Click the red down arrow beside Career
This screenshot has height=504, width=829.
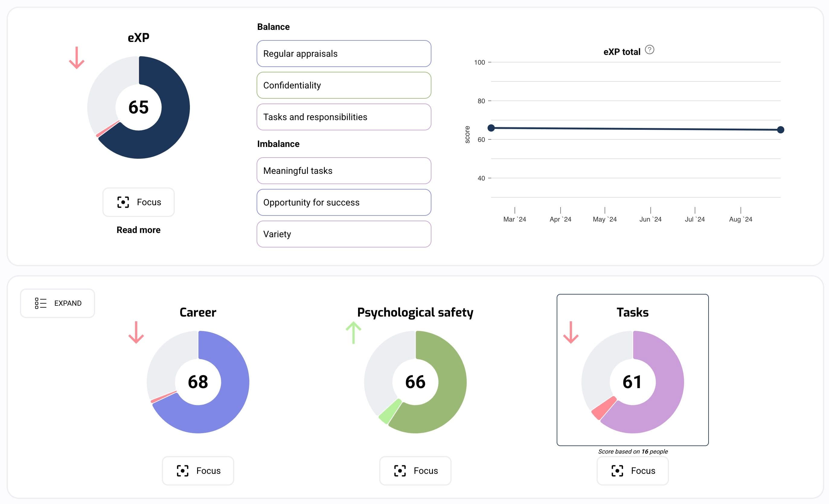136,332
